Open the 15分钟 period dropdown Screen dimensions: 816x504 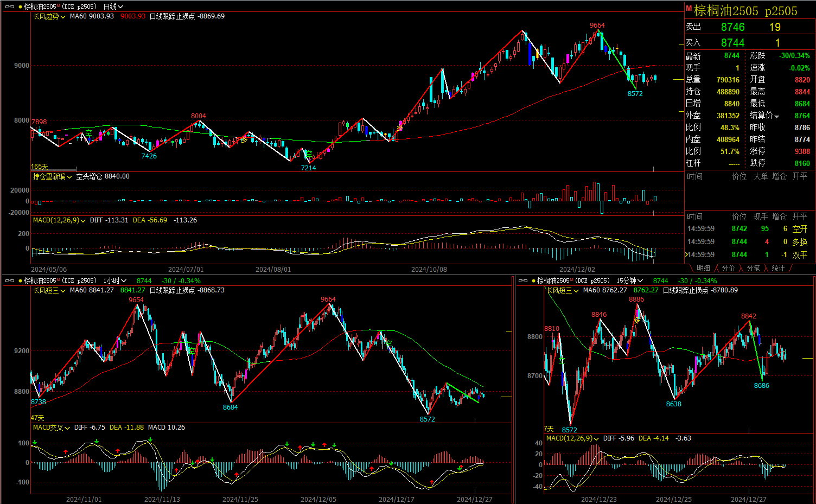pos(629,280)
